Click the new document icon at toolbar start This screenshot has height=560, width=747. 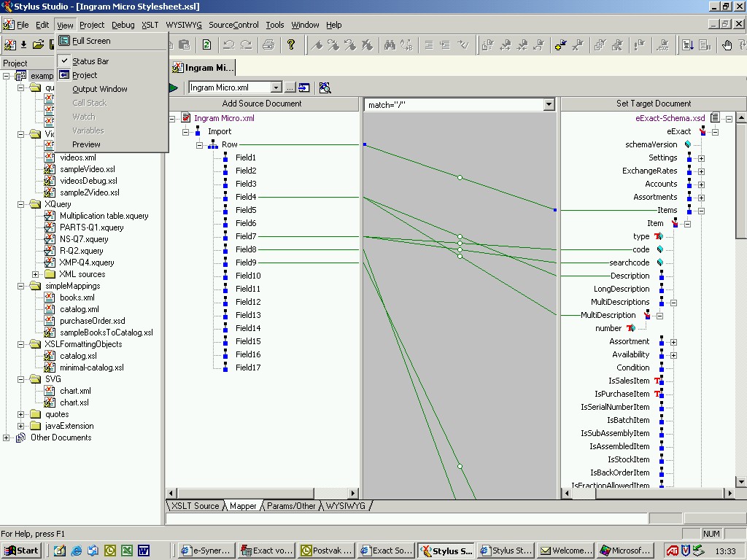click(9, 44)
